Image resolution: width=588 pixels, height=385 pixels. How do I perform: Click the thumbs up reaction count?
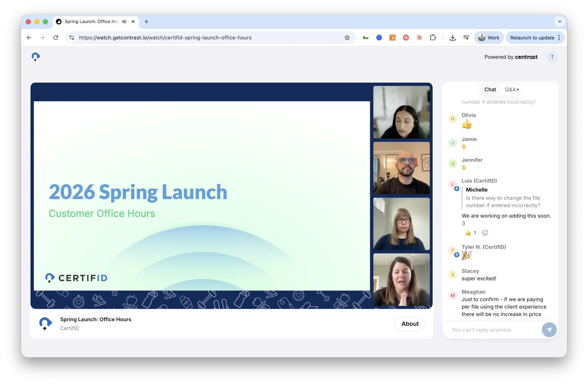point(470,233)
